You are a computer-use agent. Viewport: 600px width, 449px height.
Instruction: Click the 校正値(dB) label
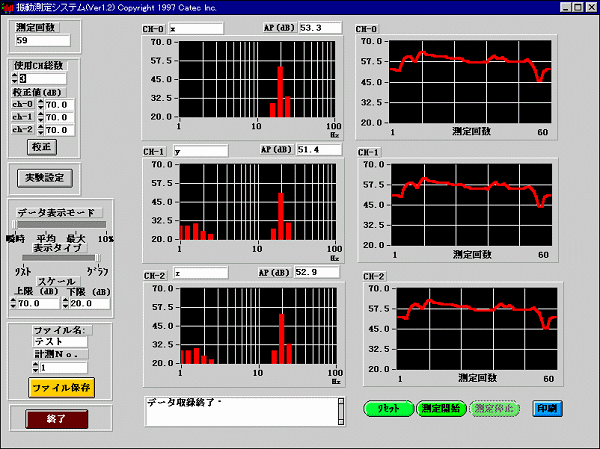coord(39,92)
